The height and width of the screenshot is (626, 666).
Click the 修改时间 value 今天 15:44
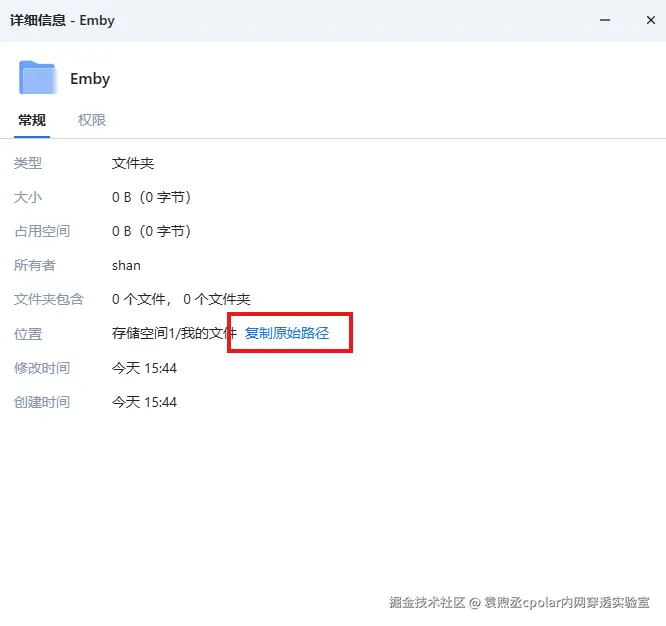(x=144, y=368)
